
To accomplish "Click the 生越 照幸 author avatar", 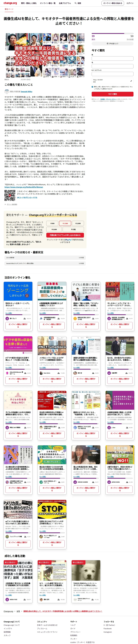I will [x=109, y=373].
